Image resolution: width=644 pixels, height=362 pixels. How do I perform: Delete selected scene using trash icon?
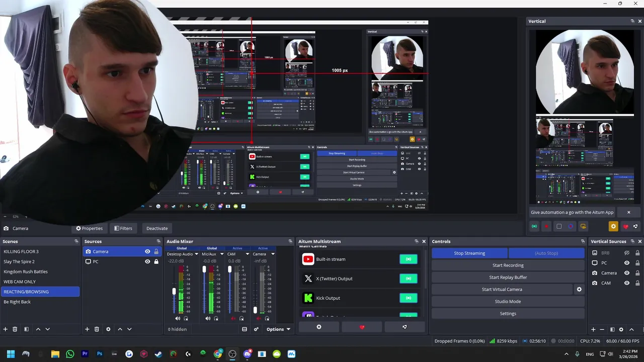(x=15, y=329)
